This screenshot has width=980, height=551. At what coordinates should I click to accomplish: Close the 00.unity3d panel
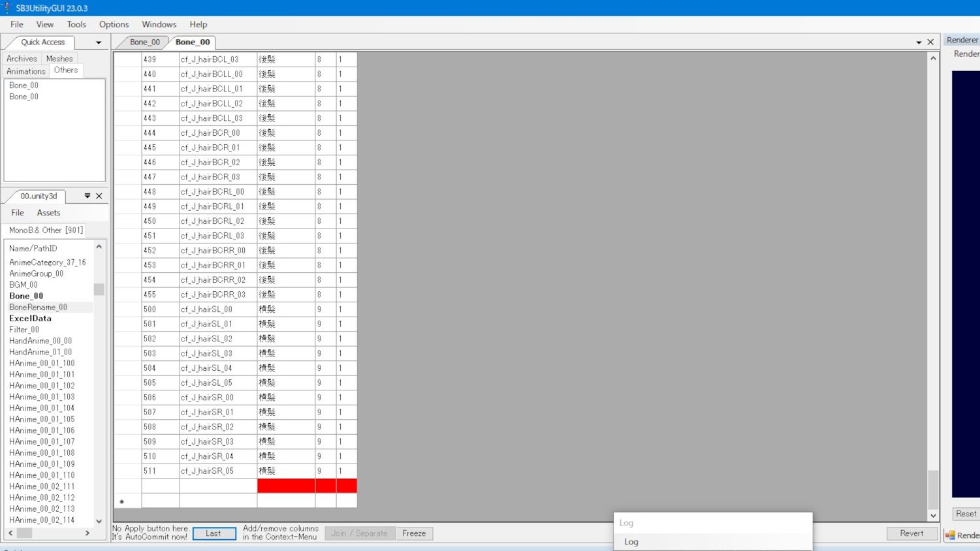pyautogui.click(x=99, y=196)
